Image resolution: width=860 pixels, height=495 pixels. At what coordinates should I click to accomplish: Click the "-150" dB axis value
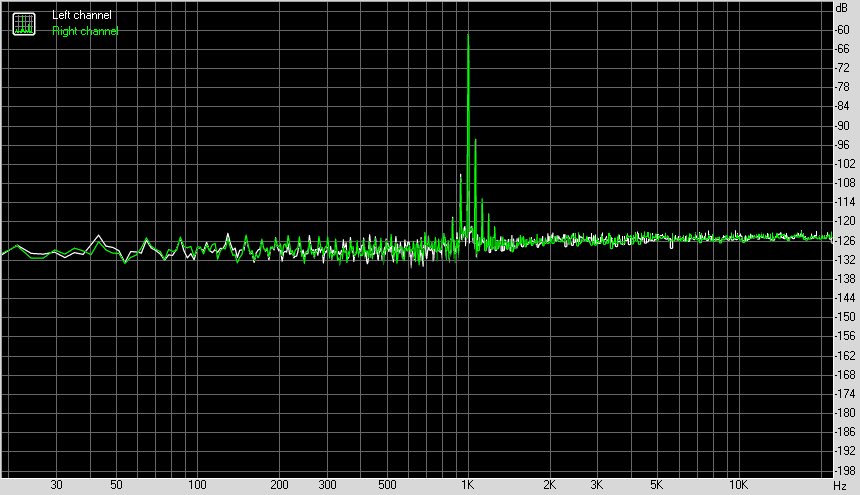coord(844,317)
